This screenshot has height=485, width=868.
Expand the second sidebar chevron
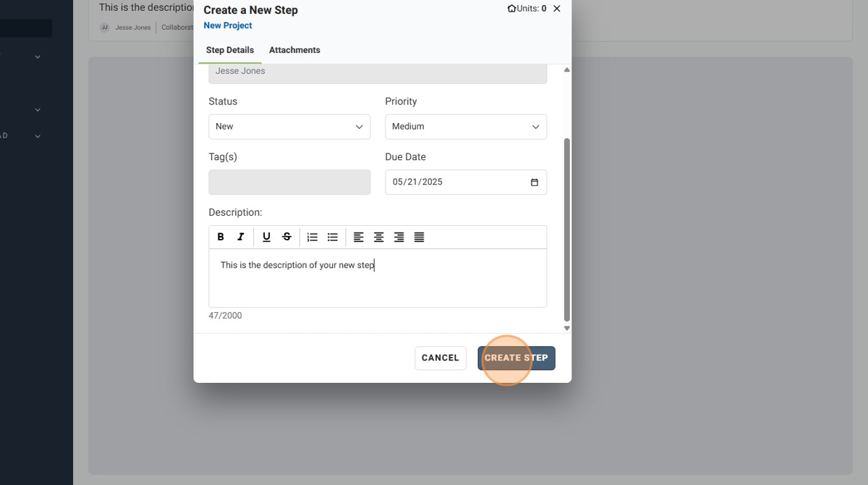coord(38,110)
